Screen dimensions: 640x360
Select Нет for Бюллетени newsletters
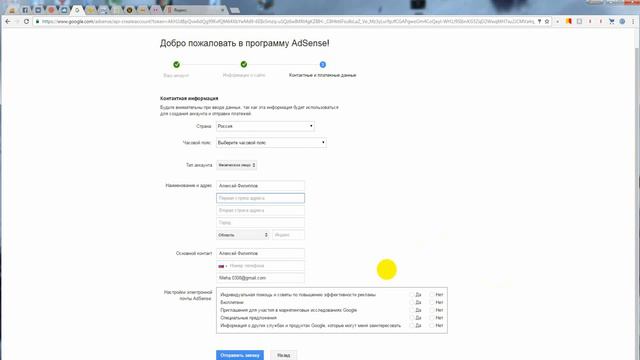tap(432, 302)
